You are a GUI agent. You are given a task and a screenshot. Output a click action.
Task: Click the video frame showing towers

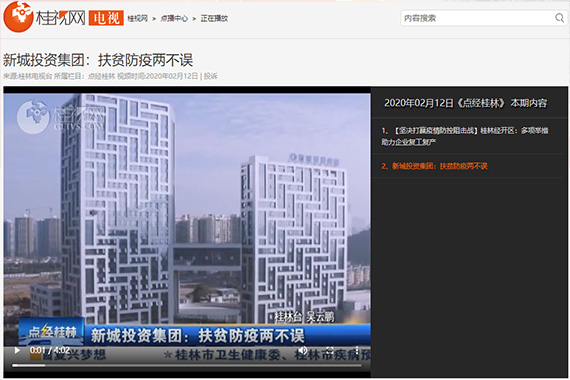click(x=187, y=218)
